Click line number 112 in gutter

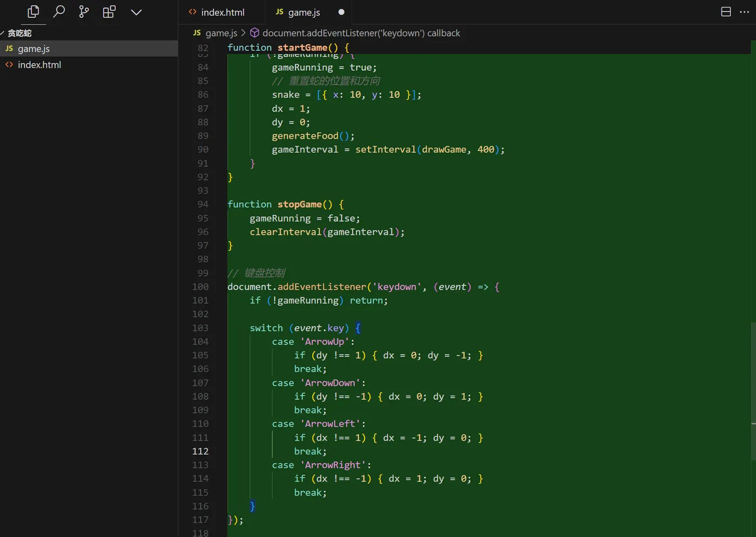click(200, 451)
